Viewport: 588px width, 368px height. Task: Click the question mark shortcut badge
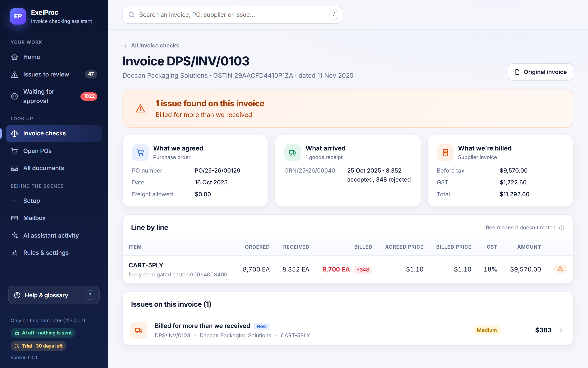(x=90, y=295)
